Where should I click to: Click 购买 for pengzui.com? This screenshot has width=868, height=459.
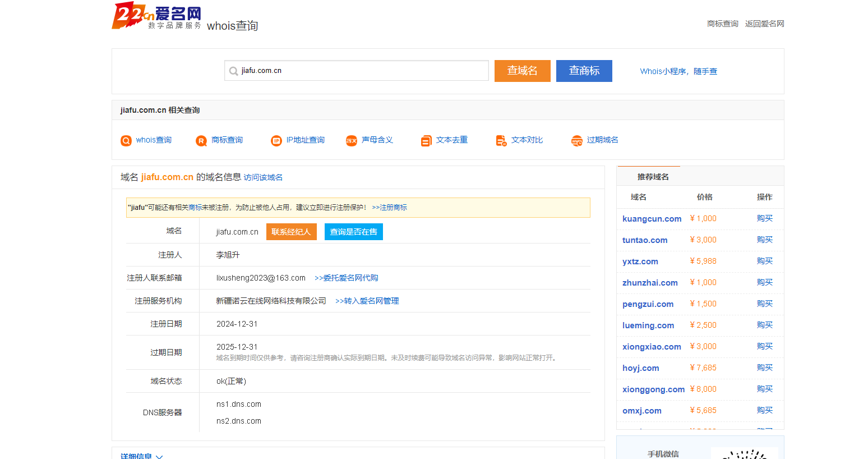tap(765, 304)
